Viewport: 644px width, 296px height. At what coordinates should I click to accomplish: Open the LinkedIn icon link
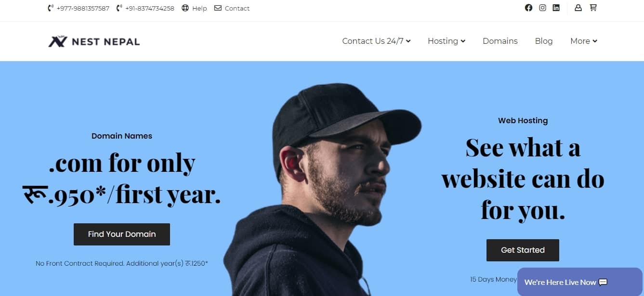[x=556, y=8]
